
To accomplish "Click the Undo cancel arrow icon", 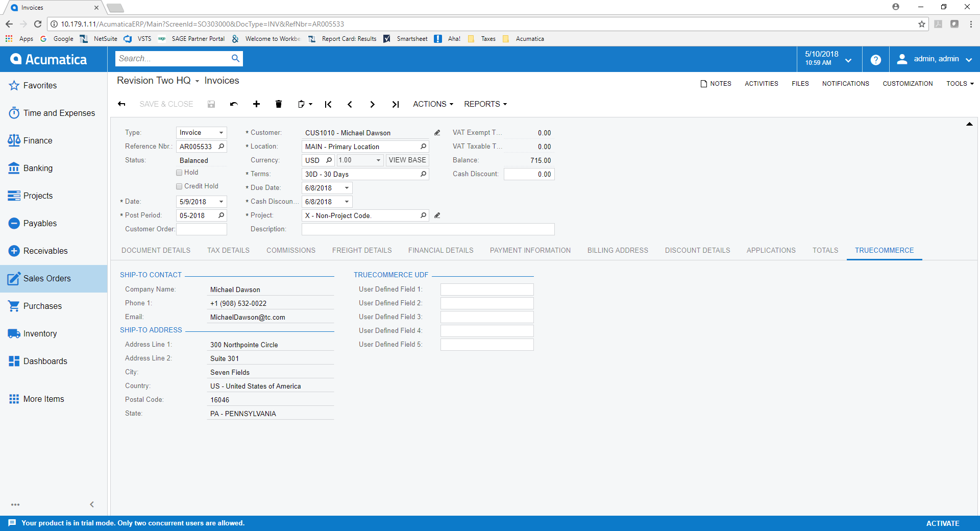I will (x=234, y=104).
